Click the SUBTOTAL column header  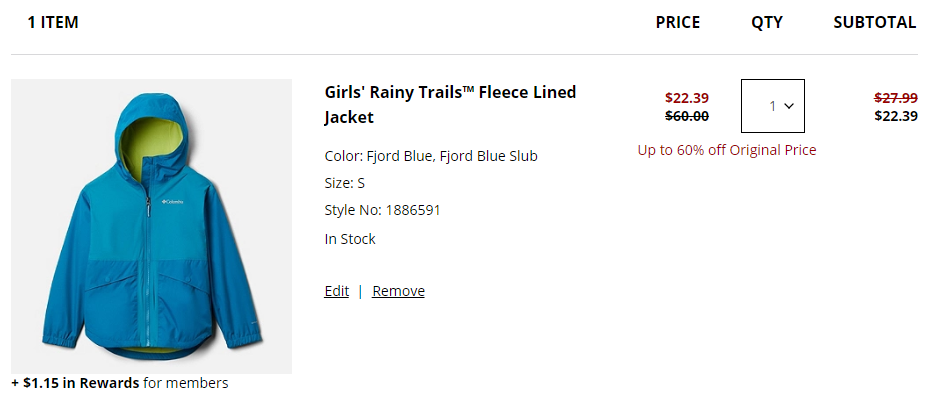pos(875,22)
